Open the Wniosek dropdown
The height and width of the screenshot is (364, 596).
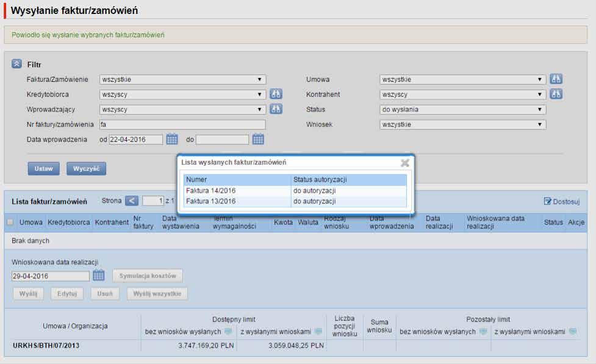462,124
